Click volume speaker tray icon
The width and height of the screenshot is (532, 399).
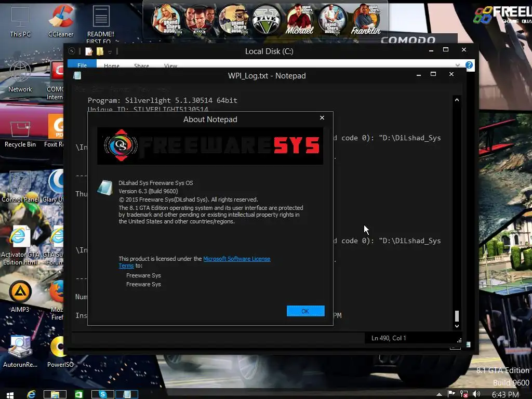[x=476, y=394]
